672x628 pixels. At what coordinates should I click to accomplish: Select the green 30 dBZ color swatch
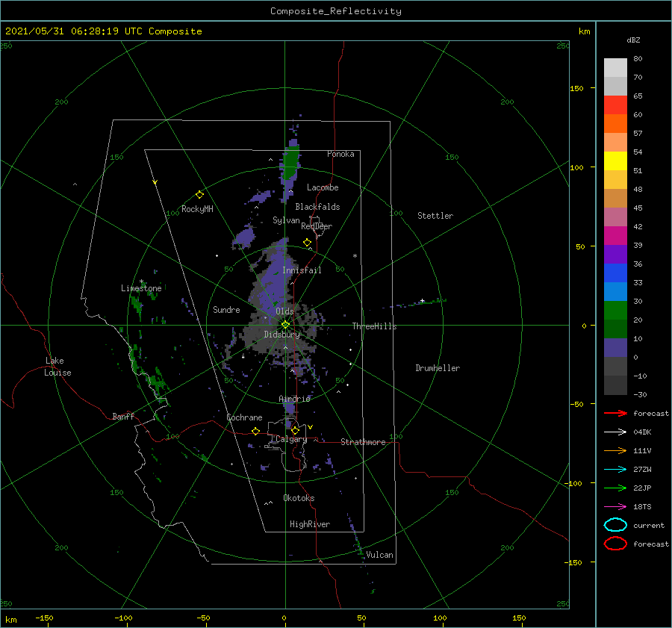point(615,311)
